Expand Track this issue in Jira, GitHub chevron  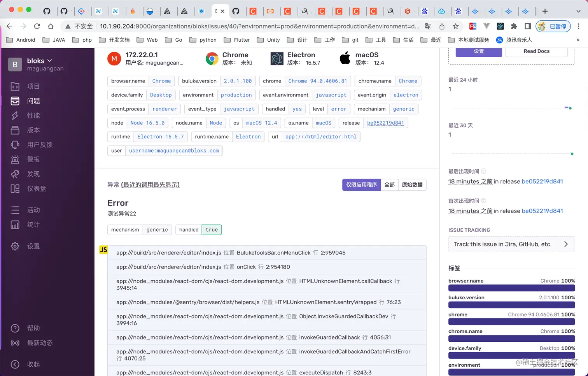(x=566, y=244)
